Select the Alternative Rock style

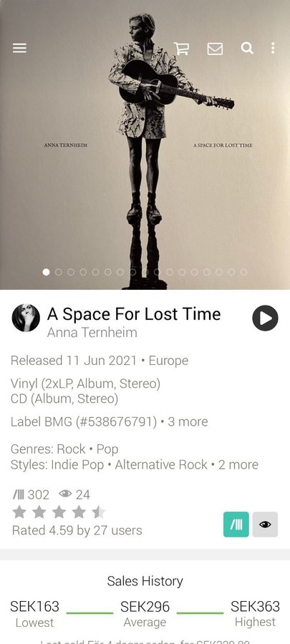point(161,464)
